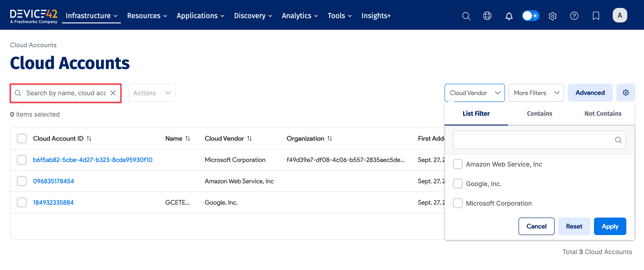Click the bookmark icon in the top bar
The height and width of the screenshot is (270, 644).
coord(596,16)
